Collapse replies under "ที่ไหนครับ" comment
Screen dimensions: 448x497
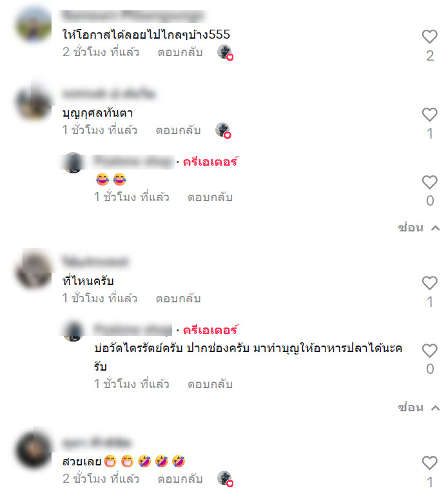pos(418,407)
